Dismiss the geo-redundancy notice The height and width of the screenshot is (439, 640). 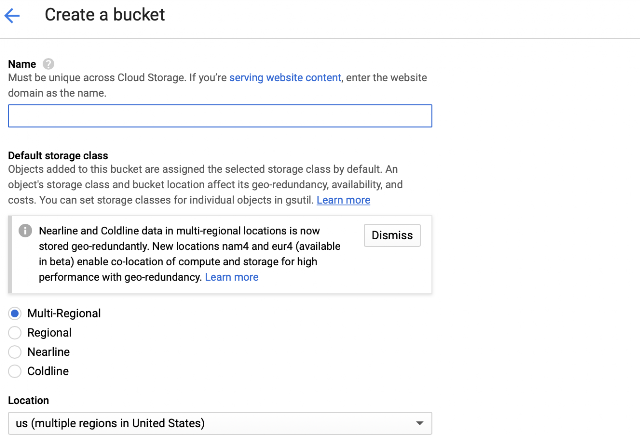click(392, 235)
